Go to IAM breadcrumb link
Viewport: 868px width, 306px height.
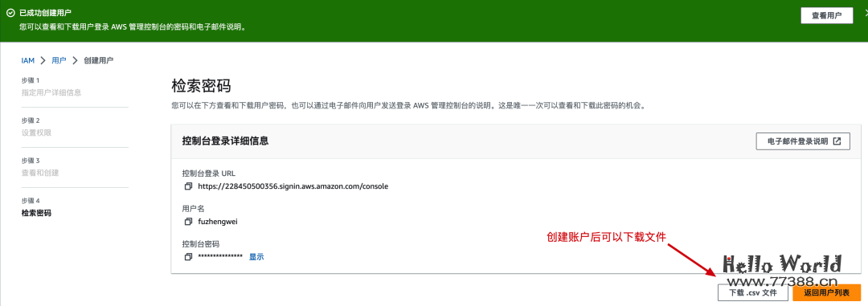[27, 60]
